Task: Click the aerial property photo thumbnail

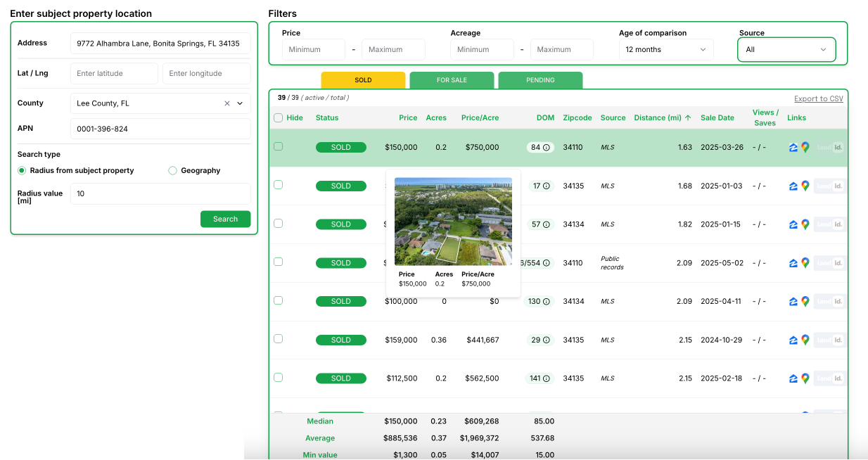Action: coord(453,221)
